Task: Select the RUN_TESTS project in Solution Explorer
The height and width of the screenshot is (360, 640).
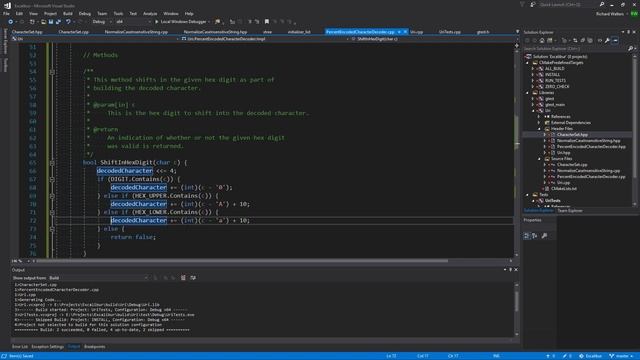Action: (x=555, y=80)
